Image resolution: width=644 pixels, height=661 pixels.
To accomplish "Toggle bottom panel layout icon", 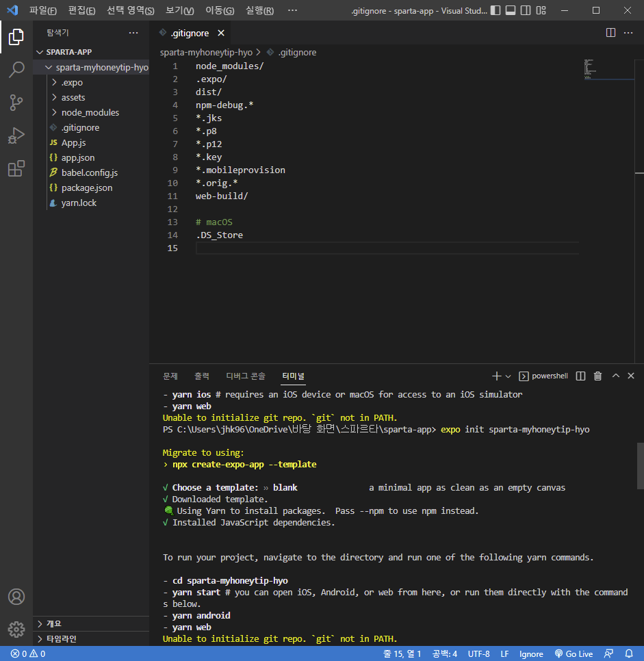I will pos(511,10).
